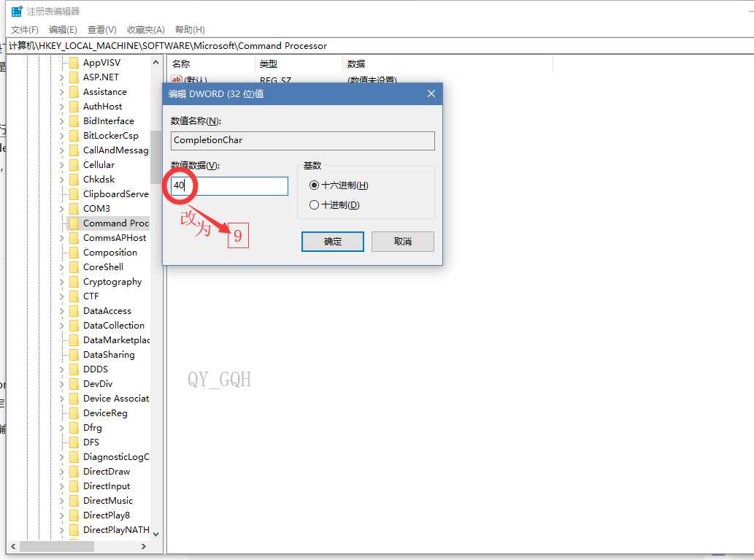Select the DirectDraw folder icon
This screenshot has width=754, height=560.
click(x=74, y=472)
